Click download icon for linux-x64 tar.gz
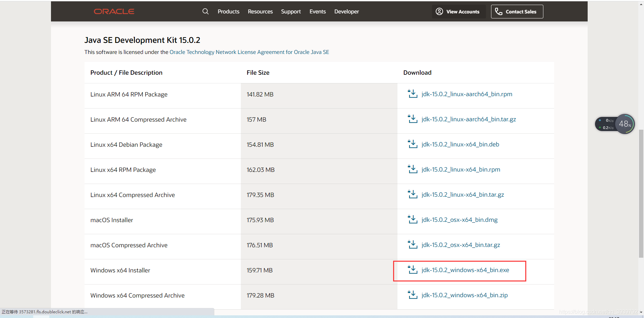644x318 pixels. point(413,194)
